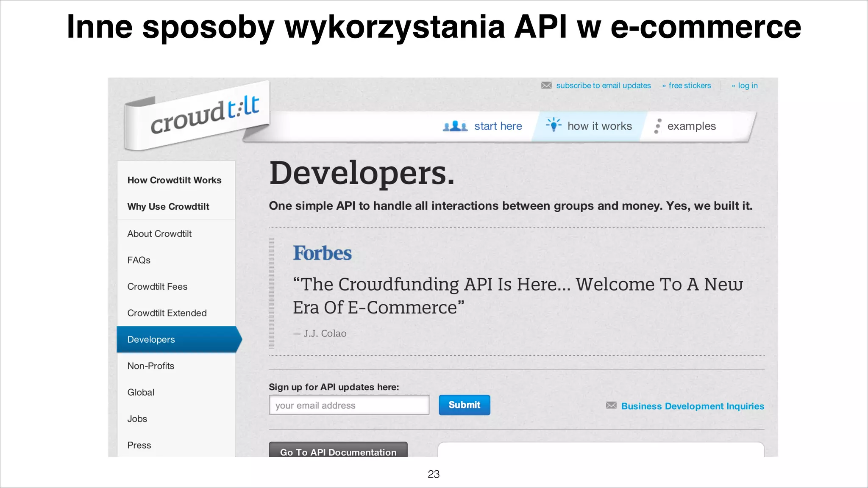Click the 'One simple API' tagline
The image size is (868, 488).
tap(511, 206)
